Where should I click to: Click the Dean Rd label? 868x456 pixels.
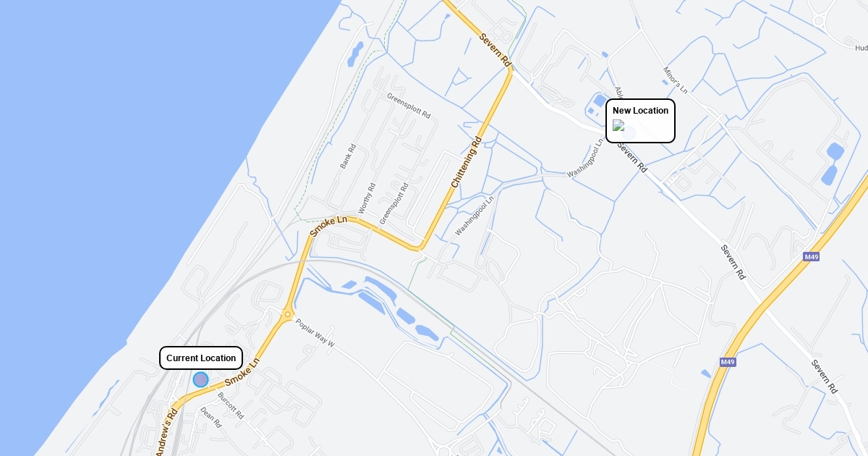tap(210, 417)
